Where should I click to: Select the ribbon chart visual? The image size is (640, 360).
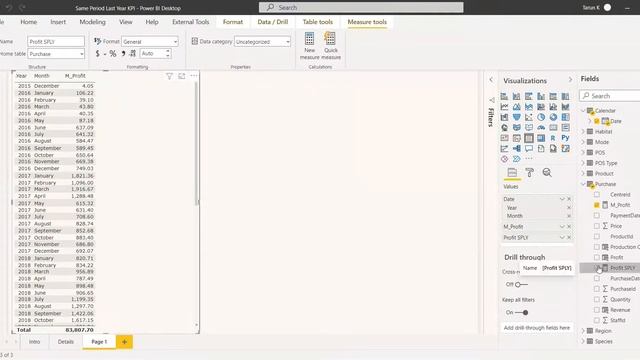tap(565, 107)
